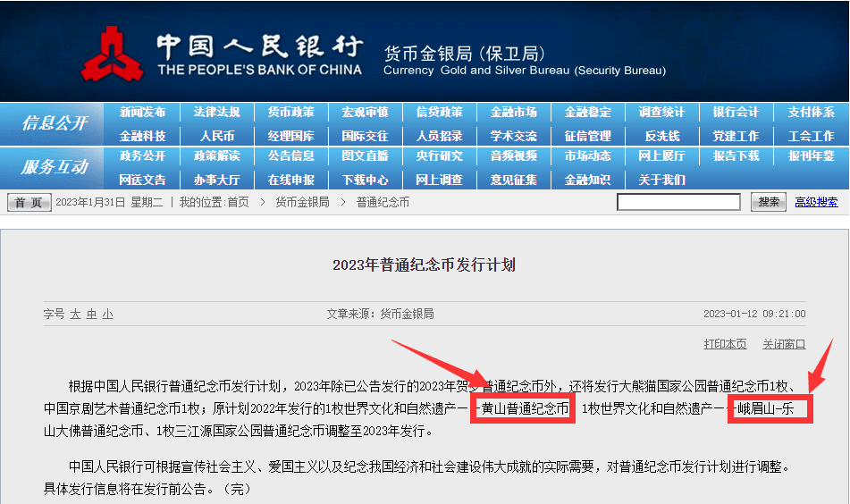Click 关闭窗口 close window link
The image size is (850, 504).
click(x=784, y=344)
